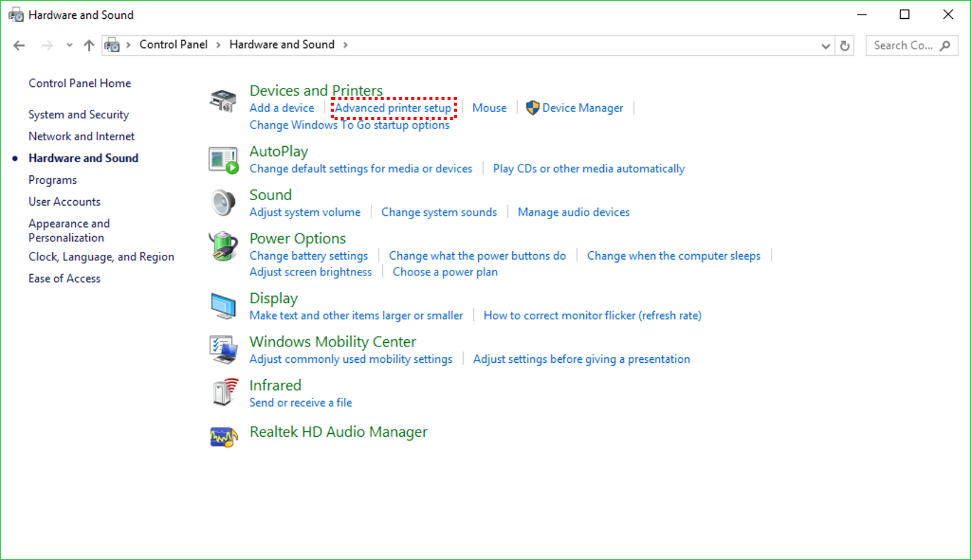Screen dimensions: 971x560
Task: Open the Programs category
Action: click(53, 180)
